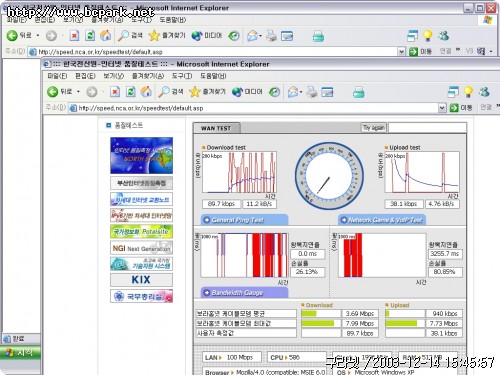Click Forward arrow in front IE window
Image resolution: width=500 pixels, height=375 pixels.
92,92
